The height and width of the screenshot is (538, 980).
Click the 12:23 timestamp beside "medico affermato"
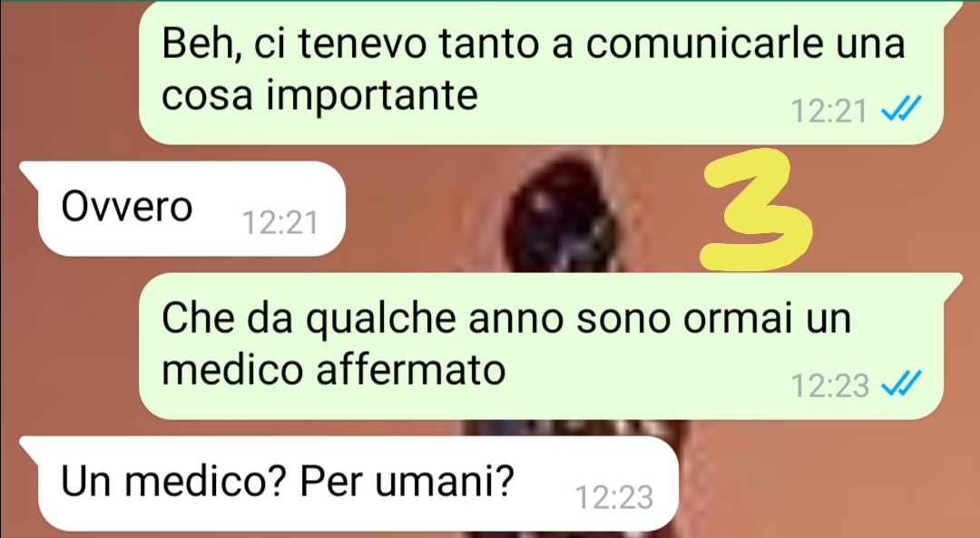[830, 386]
